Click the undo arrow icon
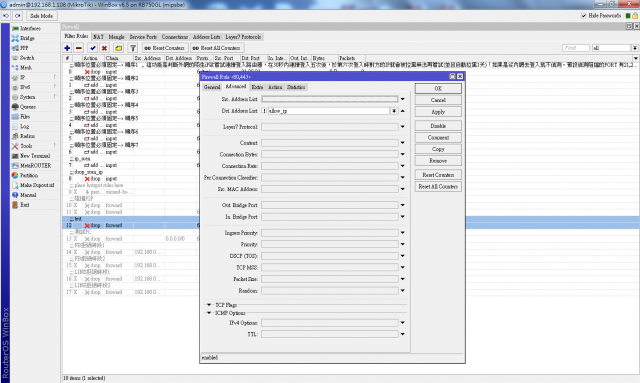This screenshot has width=640, height=383. tap(6, 16)
